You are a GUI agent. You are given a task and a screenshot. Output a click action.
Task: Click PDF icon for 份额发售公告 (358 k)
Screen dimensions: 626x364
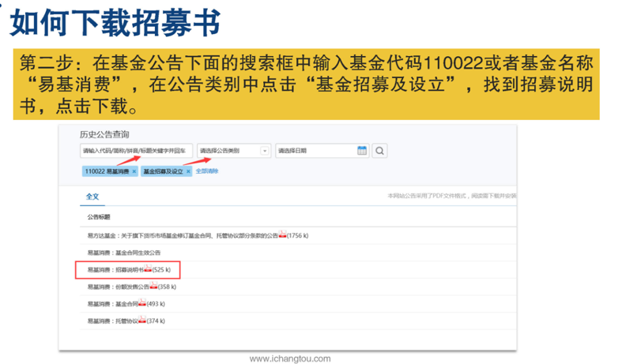[x=153, y=286]
